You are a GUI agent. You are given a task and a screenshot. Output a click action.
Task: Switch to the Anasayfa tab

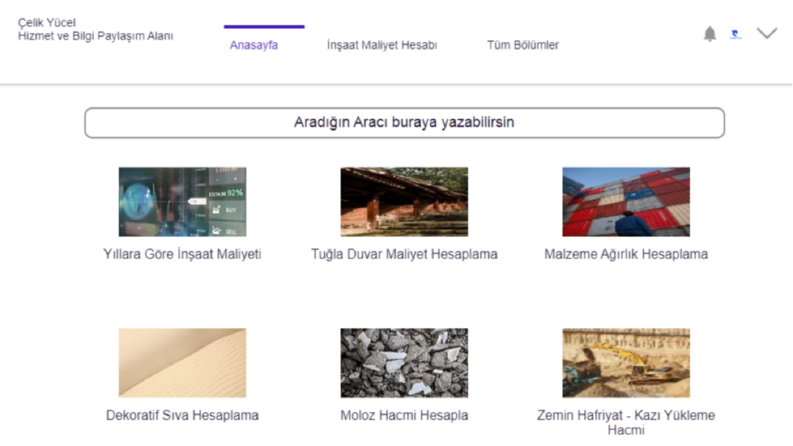tap(254, 45)
